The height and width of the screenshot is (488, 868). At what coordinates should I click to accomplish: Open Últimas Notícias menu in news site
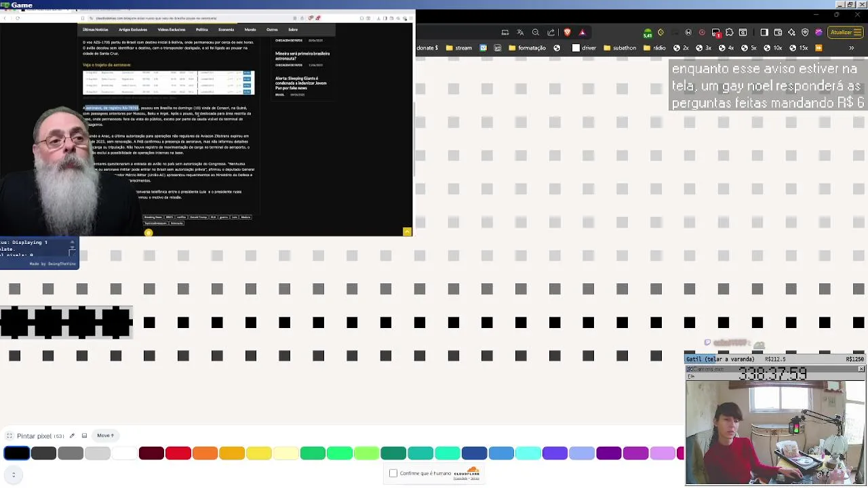(95, 30)
